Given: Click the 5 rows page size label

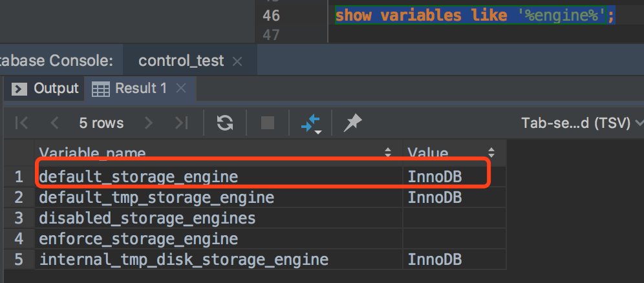Looking at the screenshot, I should [101, 123].
